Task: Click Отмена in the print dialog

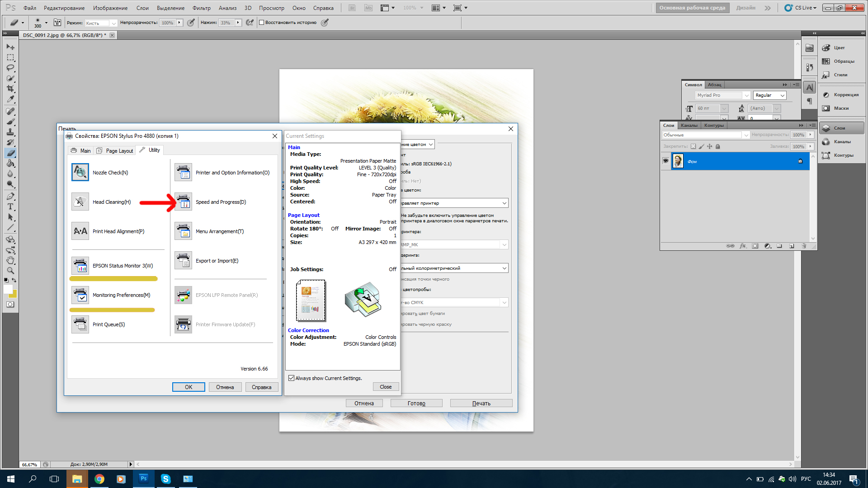Action: [364, 403]
